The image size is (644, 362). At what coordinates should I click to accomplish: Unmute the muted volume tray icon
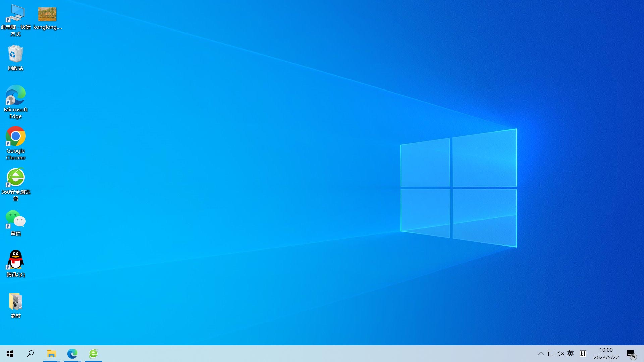560,354
